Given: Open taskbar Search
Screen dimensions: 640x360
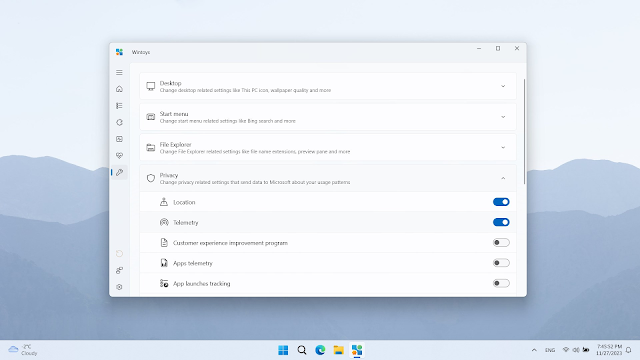Looking at the screenshot, I should point(302,350).
